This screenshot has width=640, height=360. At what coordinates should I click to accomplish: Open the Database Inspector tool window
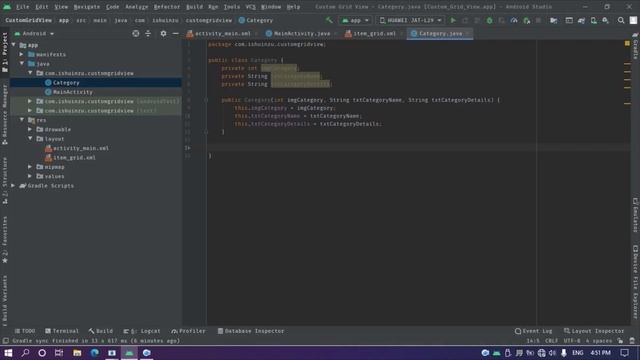coord(251,331)
